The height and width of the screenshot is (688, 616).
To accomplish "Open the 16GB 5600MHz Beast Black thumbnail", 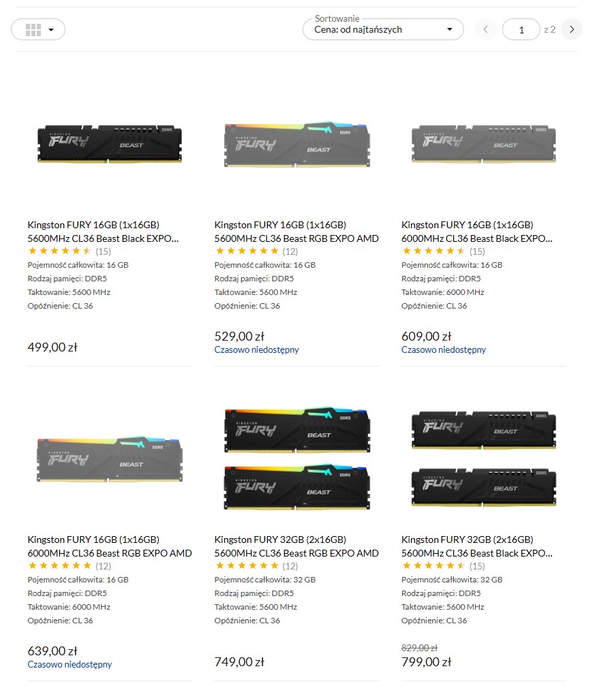I will click(109, 144).
